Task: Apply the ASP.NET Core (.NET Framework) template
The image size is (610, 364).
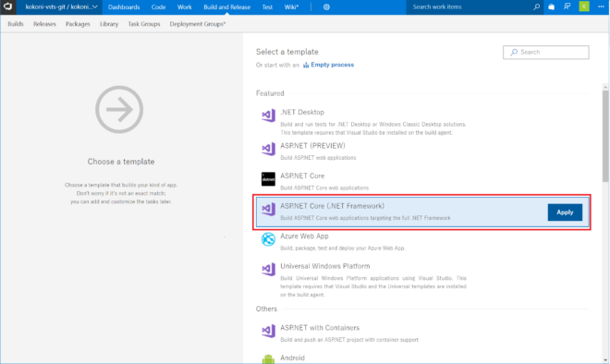Action: (x=565, y=212)
